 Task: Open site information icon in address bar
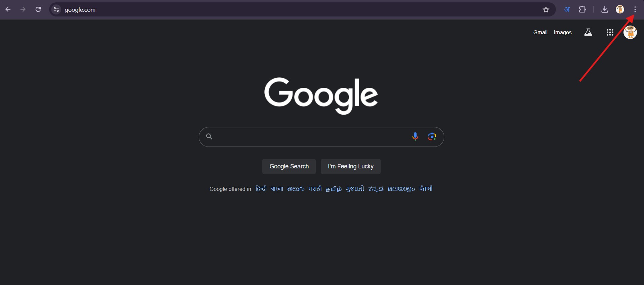(56, 10)
